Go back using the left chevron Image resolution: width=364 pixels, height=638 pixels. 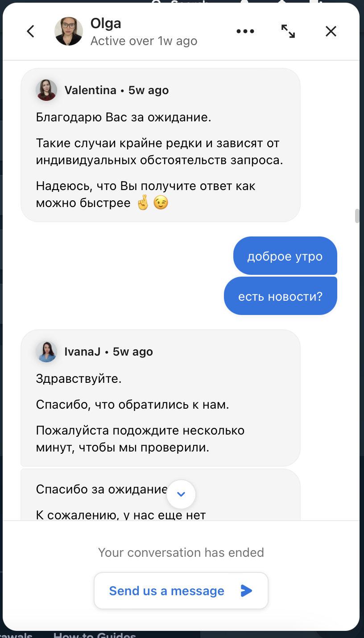tap(30, 31)
